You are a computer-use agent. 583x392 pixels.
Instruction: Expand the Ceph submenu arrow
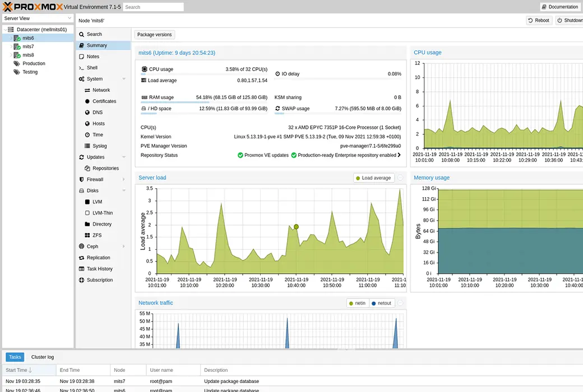click(x=124, y=246)
